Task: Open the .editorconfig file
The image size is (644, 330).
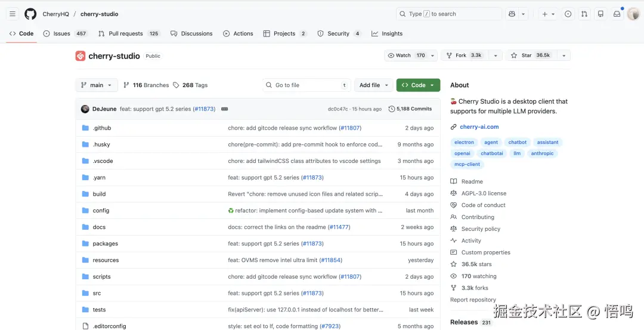Action: click(x=109, y=326)
